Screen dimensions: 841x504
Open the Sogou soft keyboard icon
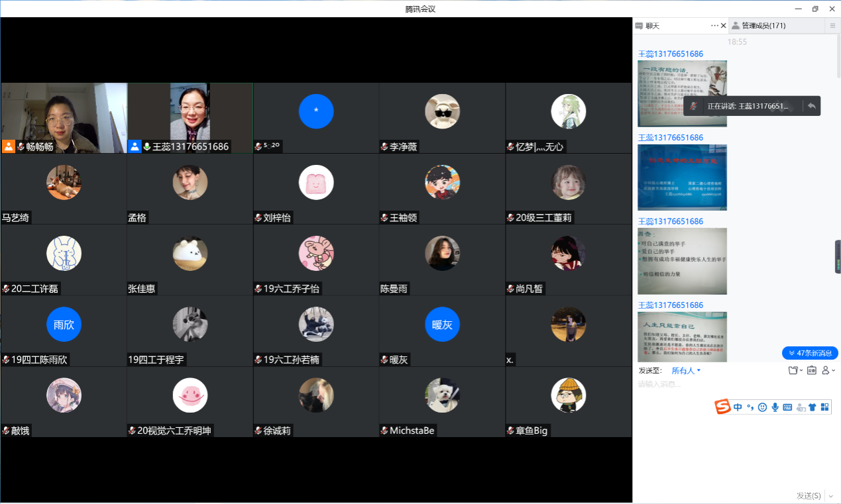click(x=787, y=407)
